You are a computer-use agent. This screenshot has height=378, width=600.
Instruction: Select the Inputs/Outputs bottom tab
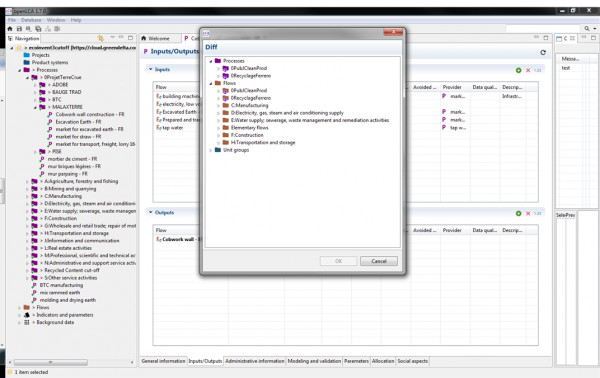tap(205, 361)
